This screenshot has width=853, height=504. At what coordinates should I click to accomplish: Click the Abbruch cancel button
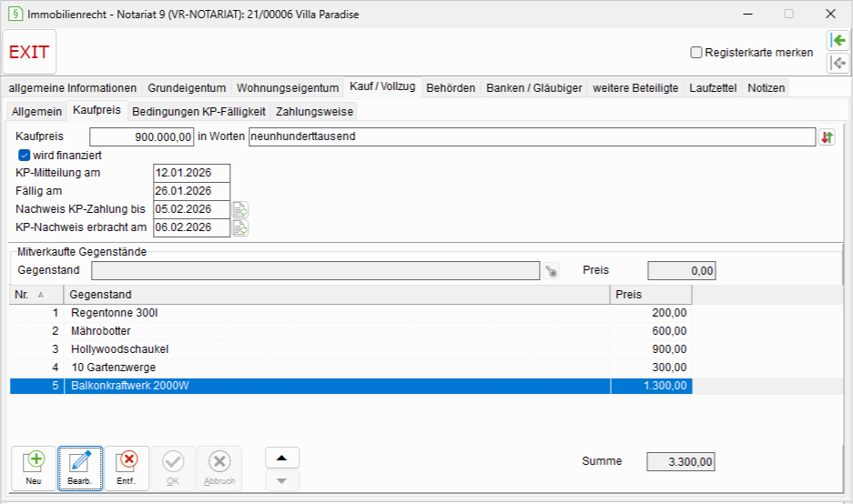pos(219,469)
